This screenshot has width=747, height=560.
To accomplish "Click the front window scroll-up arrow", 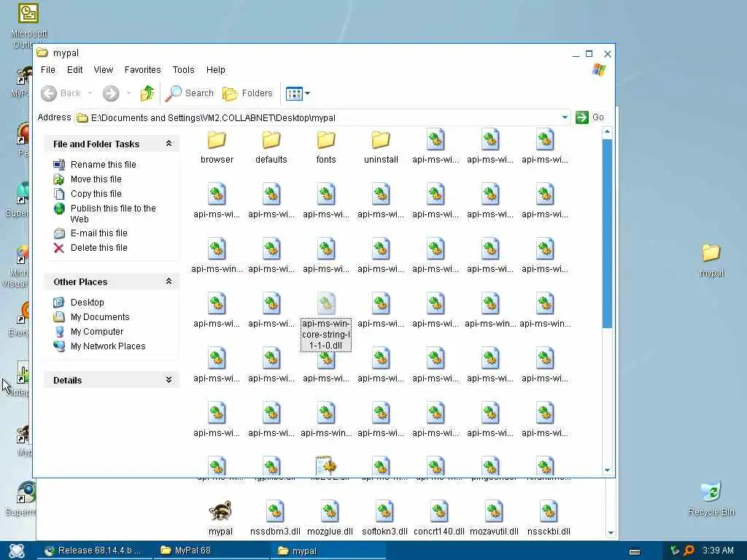I will 607,131.
